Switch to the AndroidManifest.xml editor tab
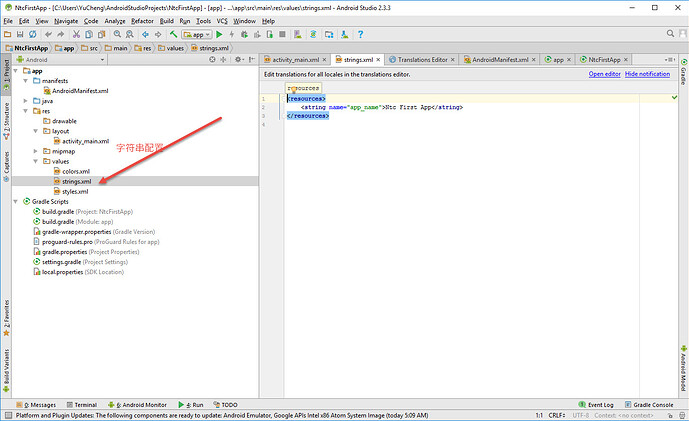 500,59
